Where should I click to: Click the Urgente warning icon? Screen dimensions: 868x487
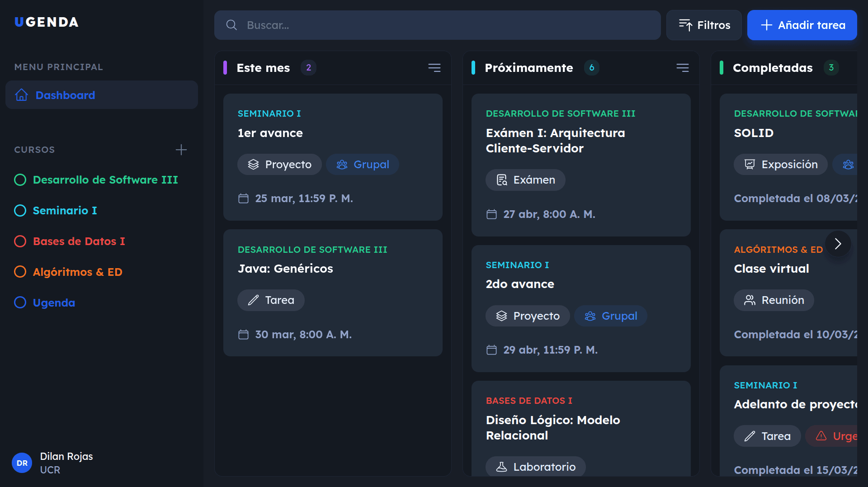tap(822, 435)
